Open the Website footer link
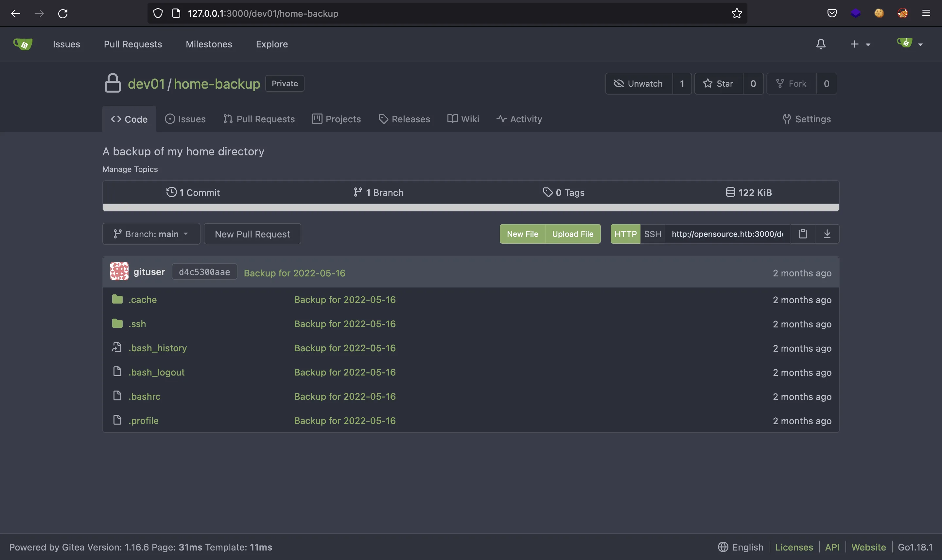The height and width of the screenshot is (560, 942). click(x=868, y=547)
